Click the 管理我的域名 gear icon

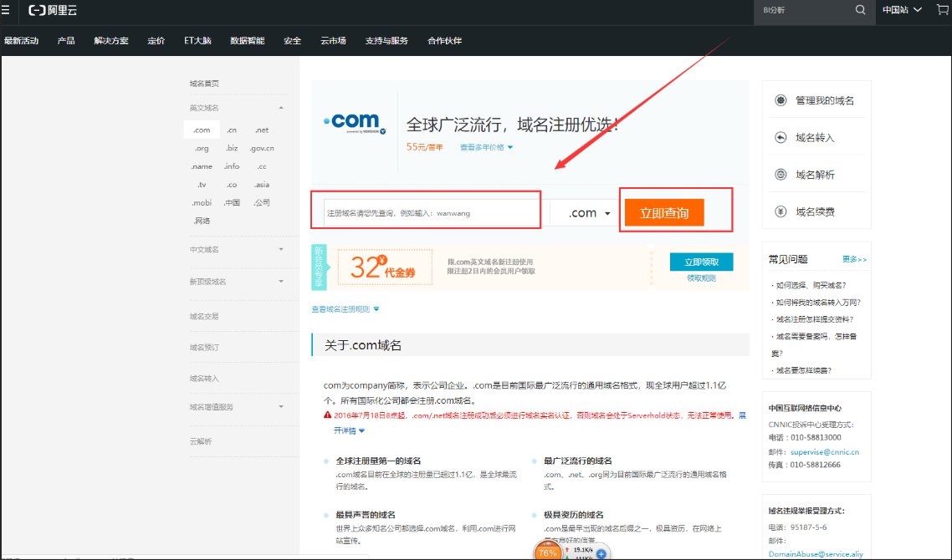(x=781, y=100)
